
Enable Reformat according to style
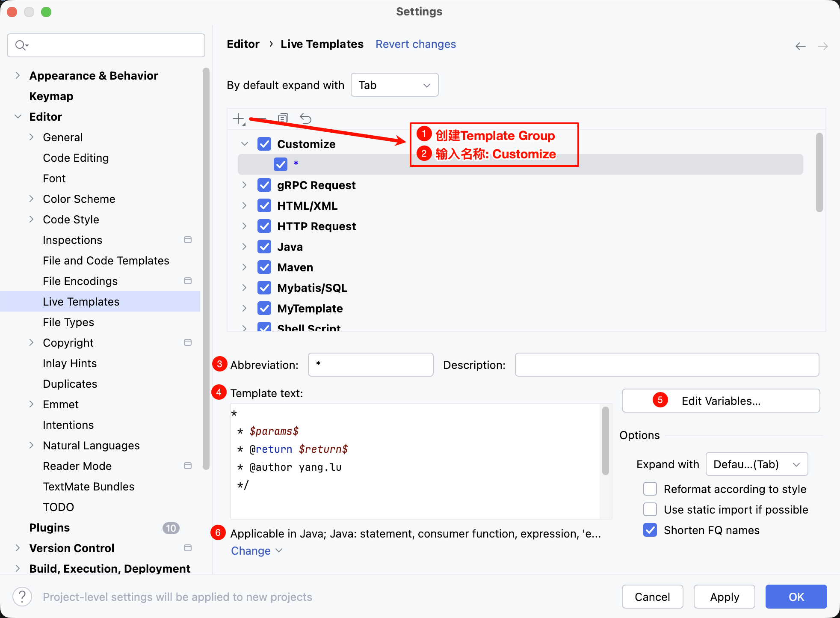coord(650,489)
